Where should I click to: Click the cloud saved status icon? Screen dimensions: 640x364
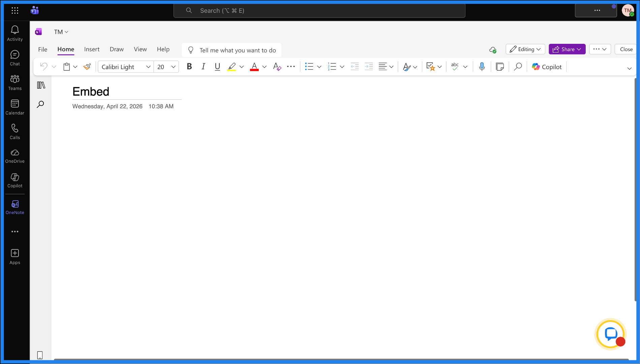(x=493, y=50)
